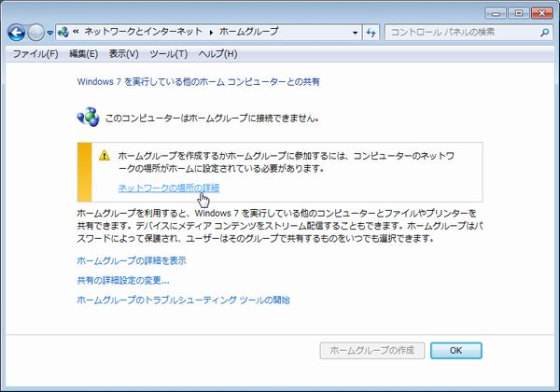Click the double chevron in address bar

[76, 32]
